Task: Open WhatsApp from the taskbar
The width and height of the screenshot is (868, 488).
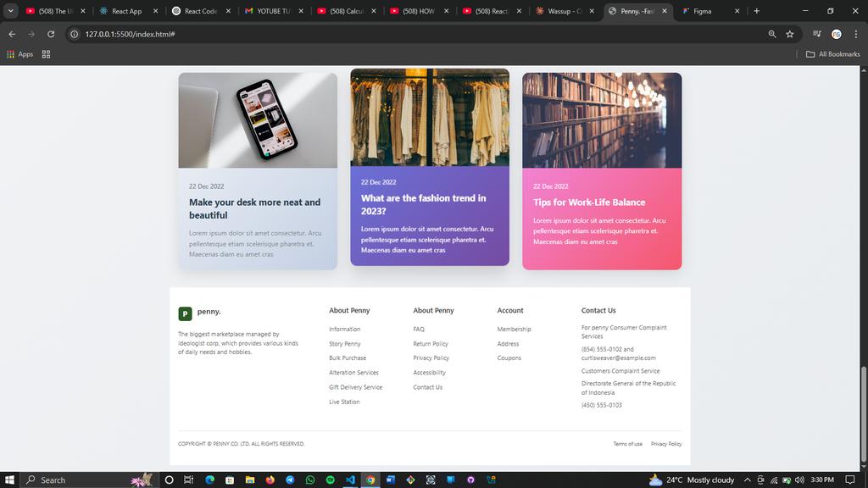Action: (x=309, y=480)
